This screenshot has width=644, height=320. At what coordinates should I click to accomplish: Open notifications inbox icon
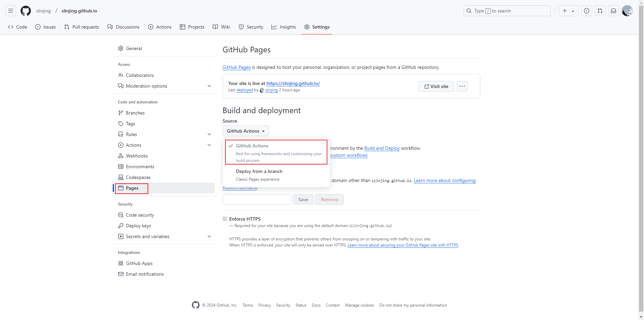pos(613,11)
